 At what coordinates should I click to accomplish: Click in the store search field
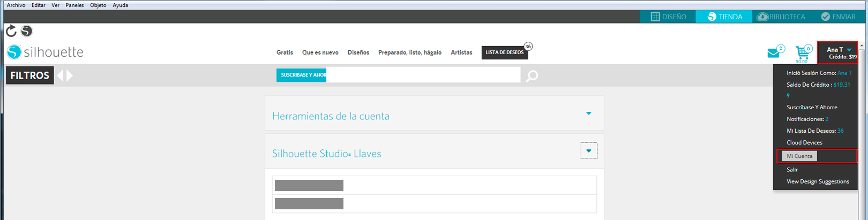[x=423, y=75]
